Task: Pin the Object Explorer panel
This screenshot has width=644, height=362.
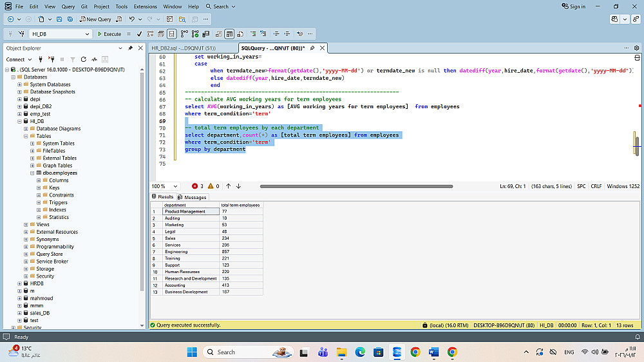Action: point(131,48)
